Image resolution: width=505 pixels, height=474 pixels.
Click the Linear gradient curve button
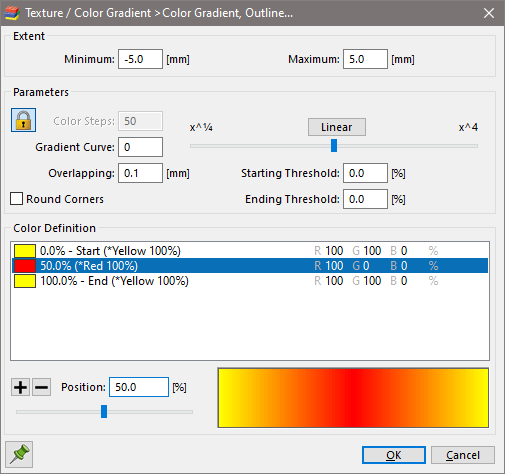[x=337, y=127]
